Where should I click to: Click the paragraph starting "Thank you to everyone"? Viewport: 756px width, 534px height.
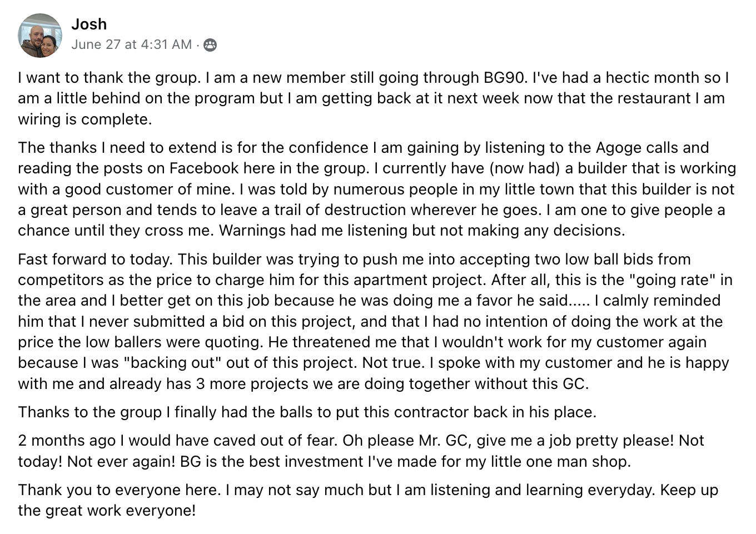[x=367, y=500]
